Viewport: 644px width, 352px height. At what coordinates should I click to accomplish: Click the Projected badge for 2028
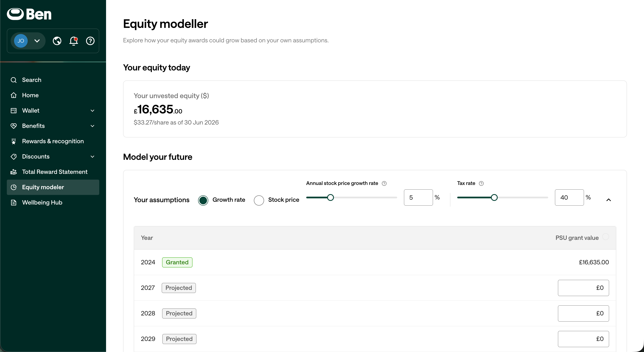(179, 313)
